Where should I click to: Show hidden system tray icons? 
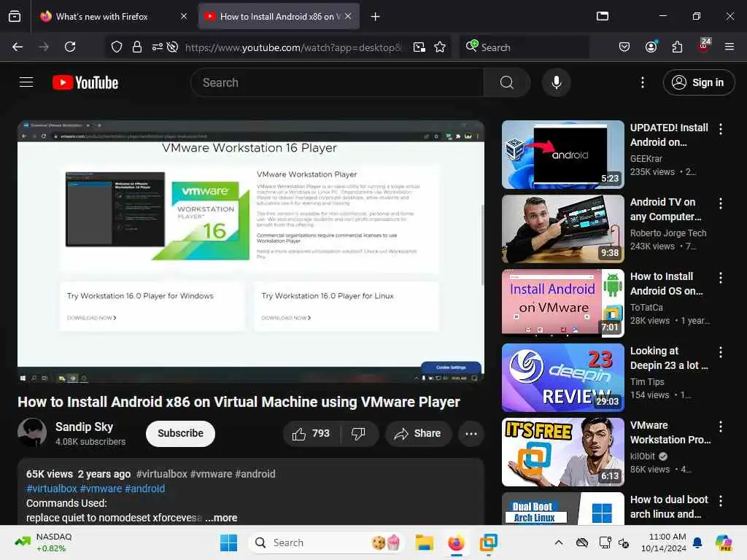(558, 542)
